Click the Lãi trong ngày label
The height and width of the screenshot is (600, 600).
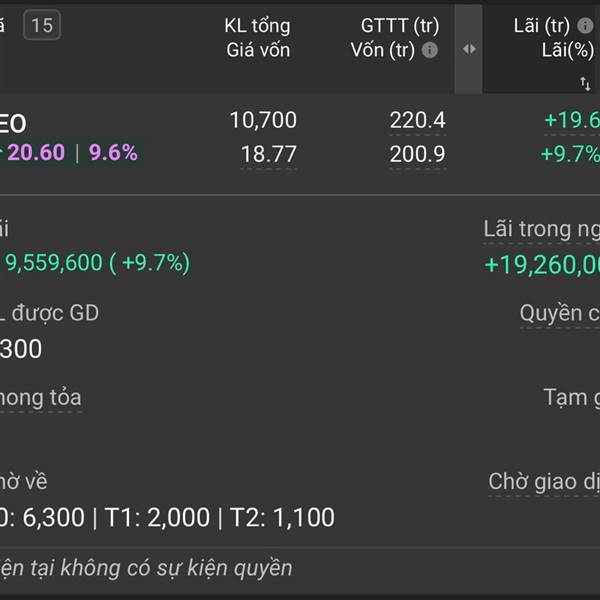point(541,229)
